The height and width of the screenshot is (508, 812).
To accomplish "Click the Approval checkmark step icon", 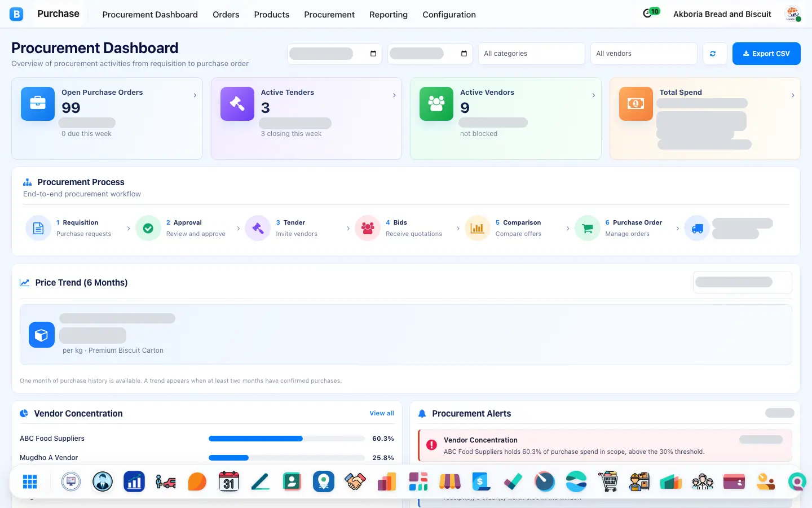I will (148, 228).
